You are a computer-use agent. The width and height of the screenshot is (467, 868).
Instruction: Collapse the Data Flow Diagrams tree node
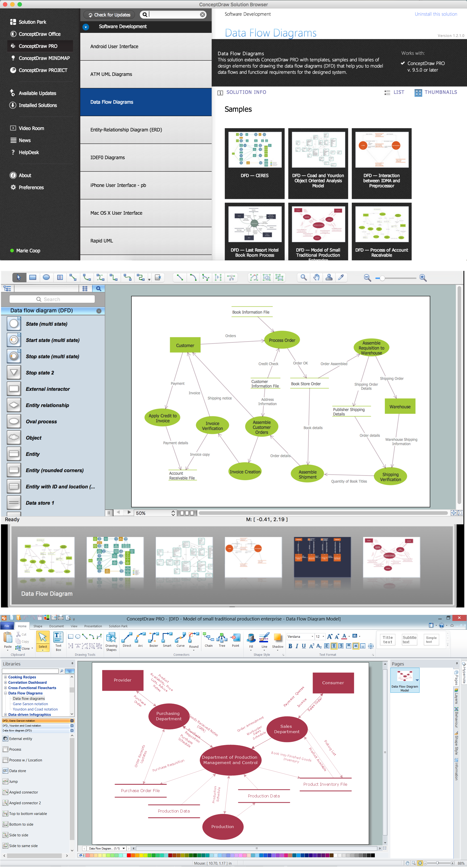5,693
